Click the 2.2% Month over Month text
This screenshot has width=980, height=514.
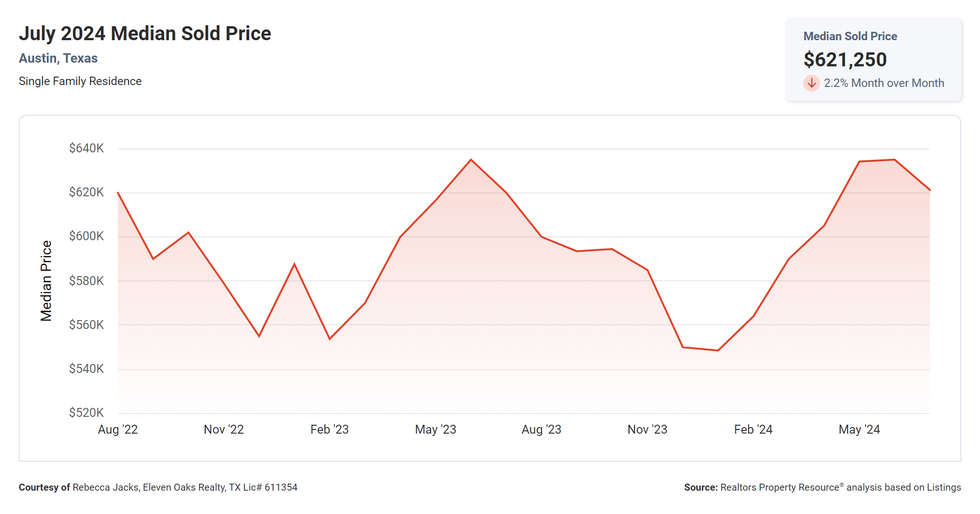(x=884, y=83)
